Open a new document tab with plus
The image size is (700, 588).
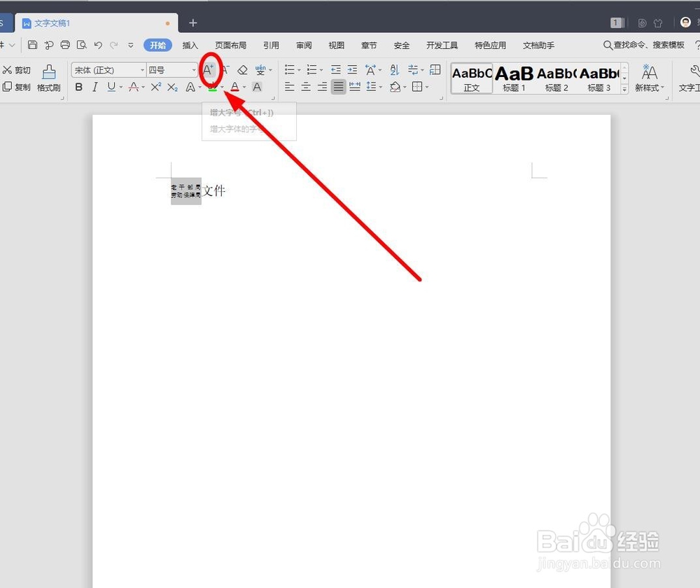pos(193,23)
